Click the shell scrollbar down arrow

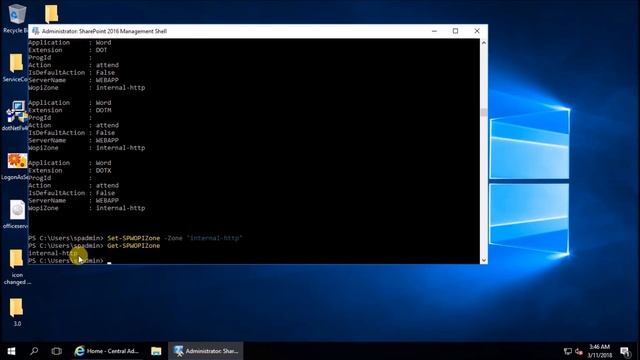coord(484,260)
